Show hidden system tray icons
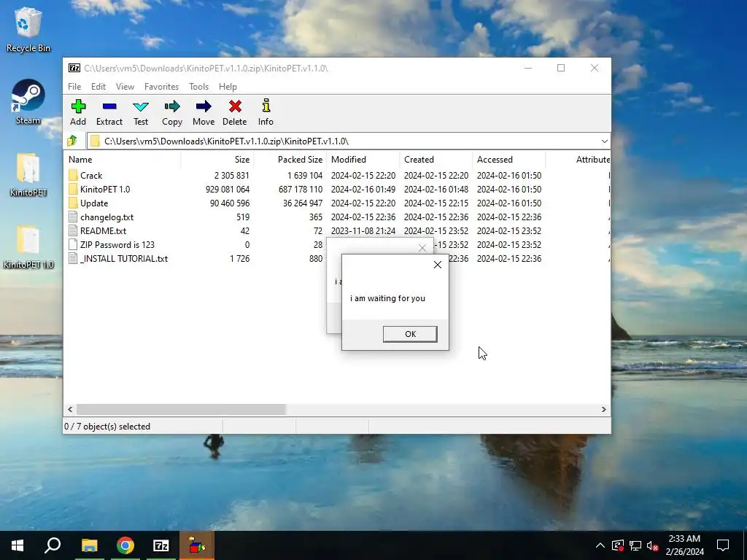Screen dimensions: 747x560 click(x=600, y=545)
